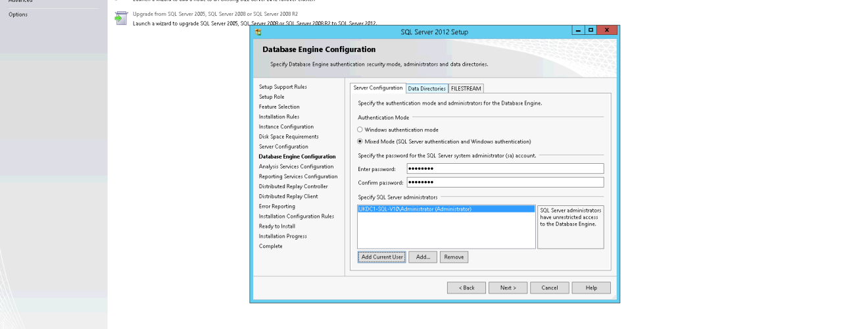Click Server Configuration step in the left list

[283, 147]
